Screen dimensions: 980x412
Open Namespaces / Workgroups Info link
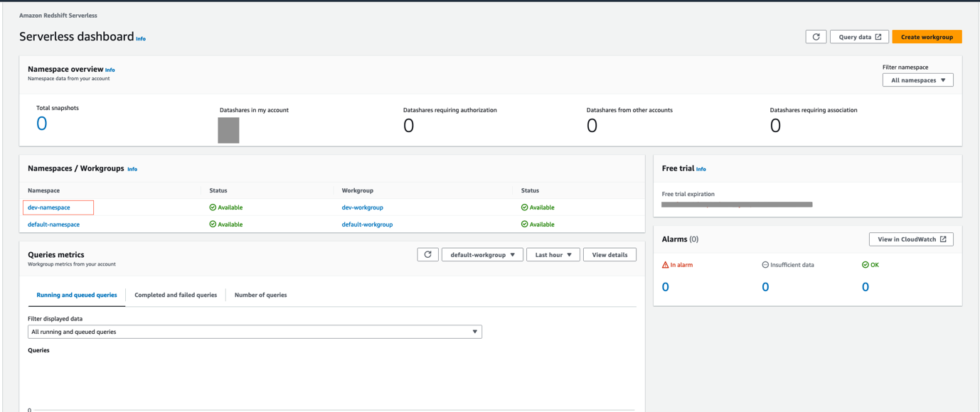click(132, 169)
